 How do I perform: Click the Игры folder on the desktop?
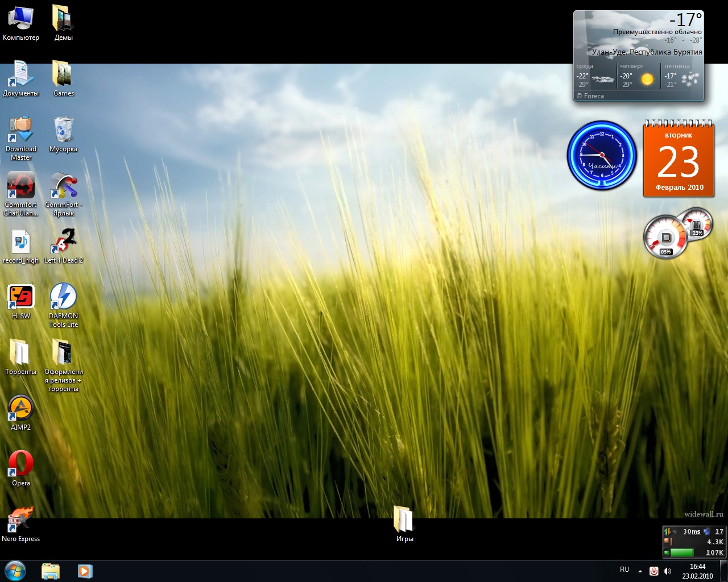click(x=404, y=519)
